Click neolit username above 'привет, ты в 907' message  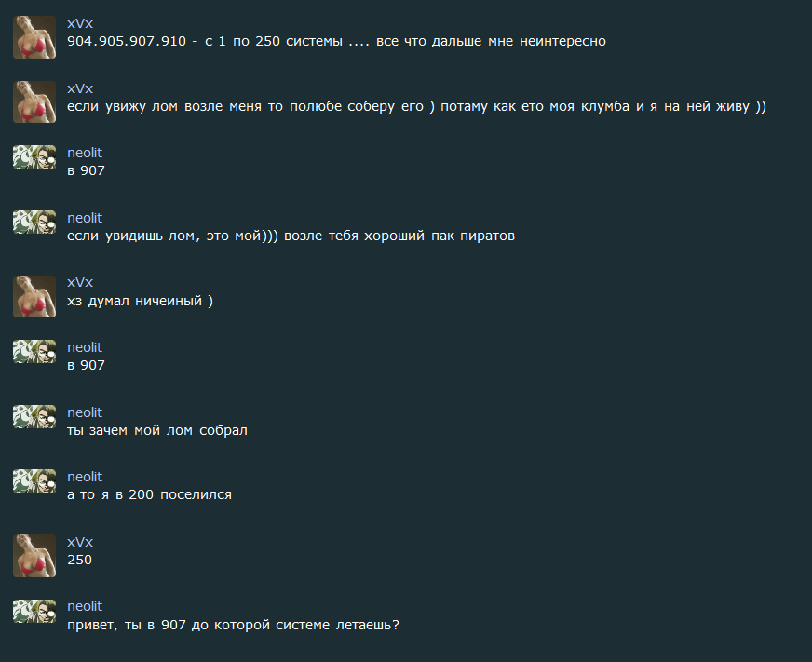(85, 606)
